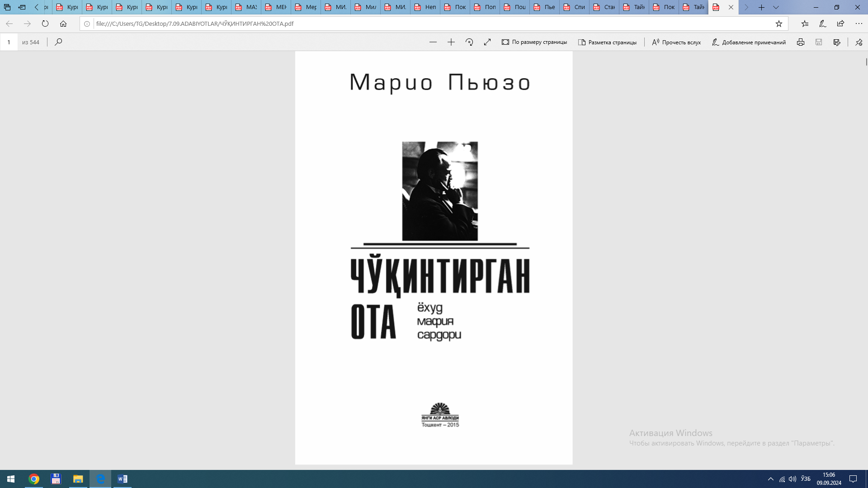
Task: Go back to previous page
Action: pos(9,23)
